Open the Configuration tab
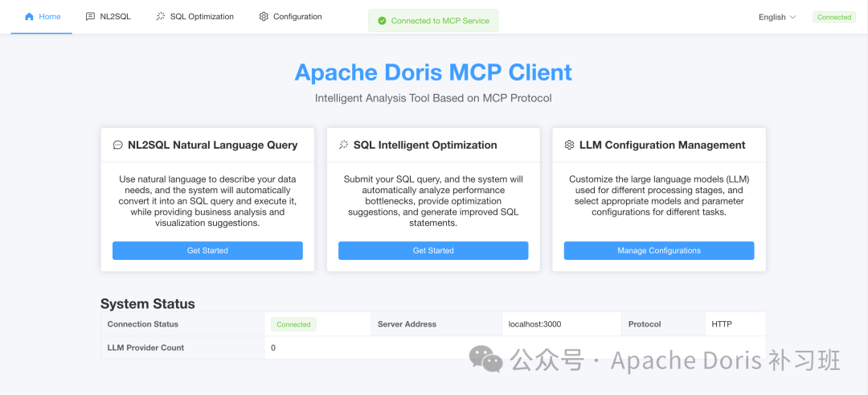Viewport: 868px width, 395px height. pos(290,17)
